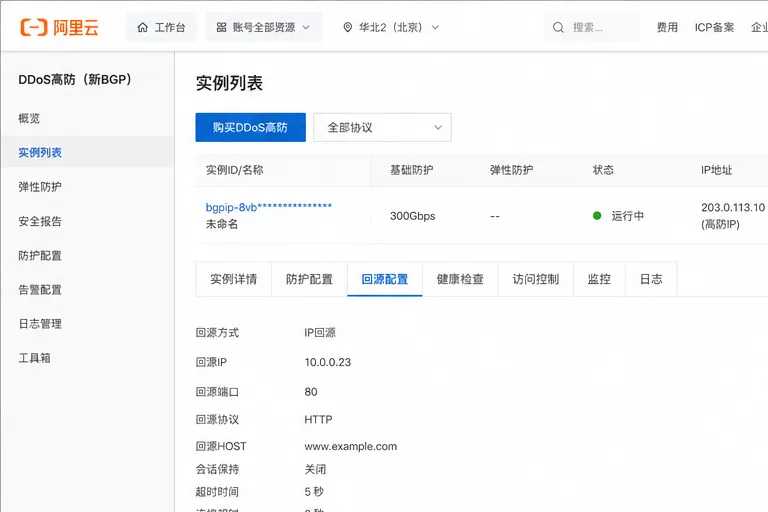Viewport: 768px width, 512px height.
Task: Open 防护配置 in the sidebar
Action: point(87,255)
